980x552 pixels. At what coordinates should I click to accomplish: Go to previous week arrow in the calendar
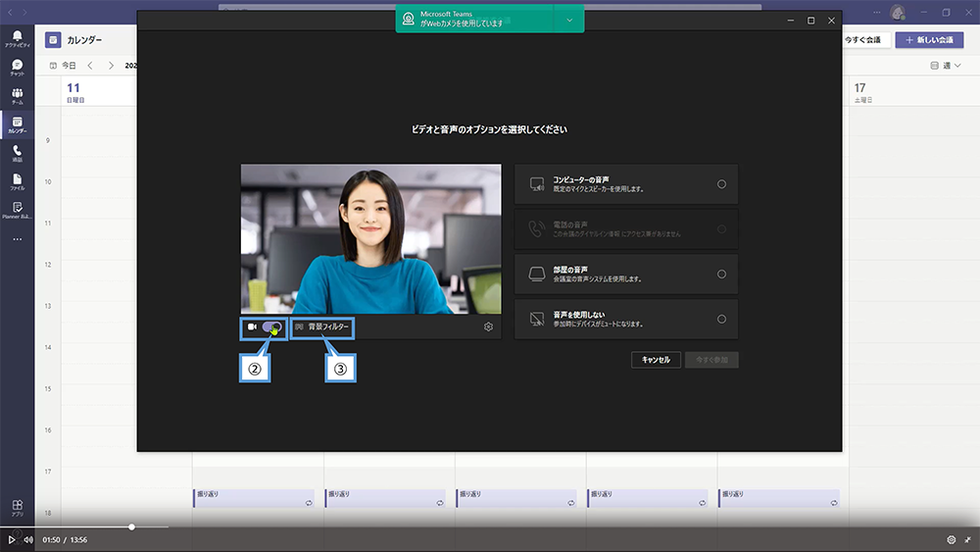click(x=90, y=65)
